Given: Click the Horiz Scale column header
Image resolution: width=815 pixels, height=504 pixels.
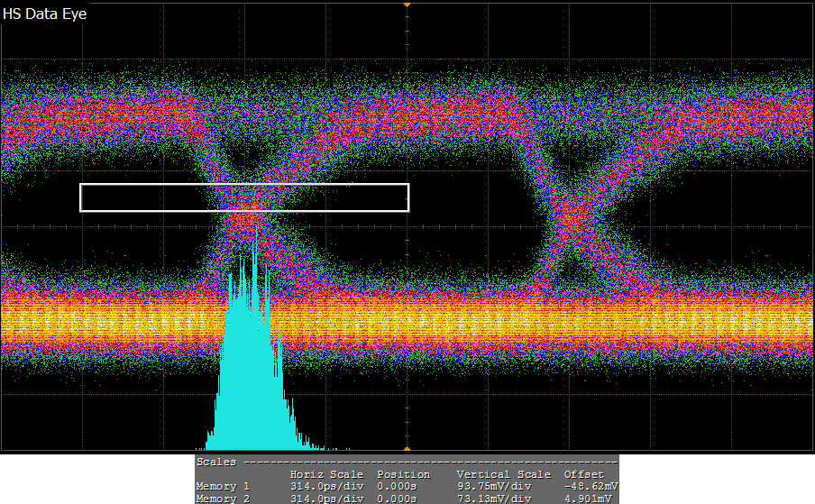Looking at the screenshot, I should (326, 474).
